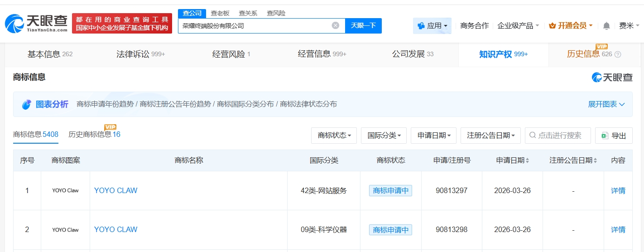
Task: Clear the search box with X icon
Action: 335,25
